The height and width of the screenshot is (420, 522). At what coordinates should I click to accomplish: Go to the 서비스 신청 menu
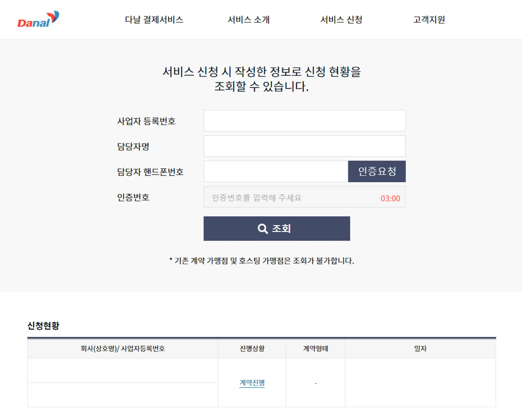click(x=341, y=20)
